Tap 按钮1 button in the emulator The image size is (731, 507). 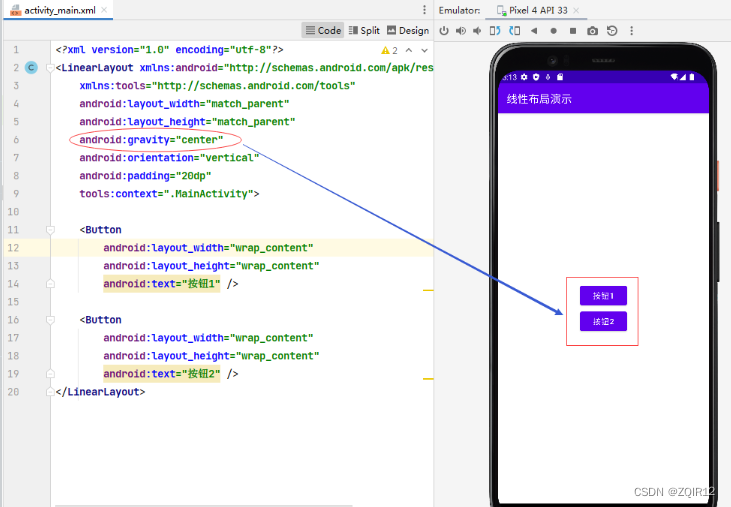coord(603,295)
